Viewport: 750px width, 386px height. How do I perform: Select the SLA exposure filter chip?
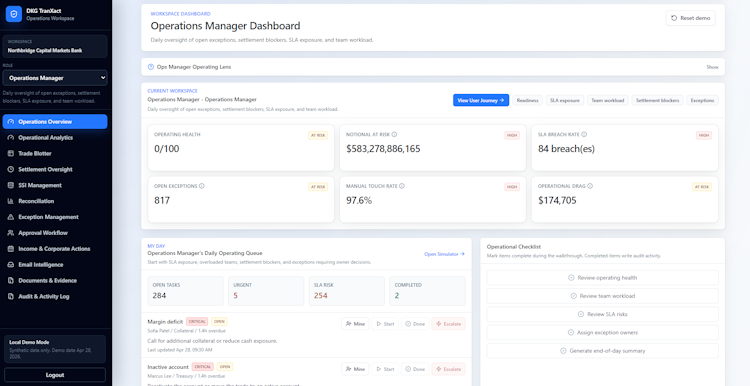click(x=565, y=100)
